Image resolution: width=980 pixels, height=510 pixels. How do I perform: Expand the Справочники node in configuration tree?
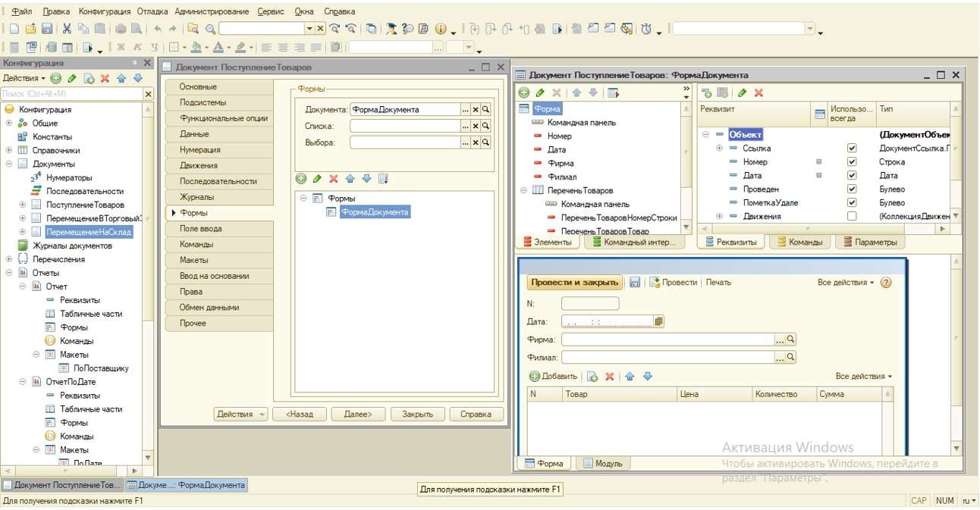(x=9, y=150)
